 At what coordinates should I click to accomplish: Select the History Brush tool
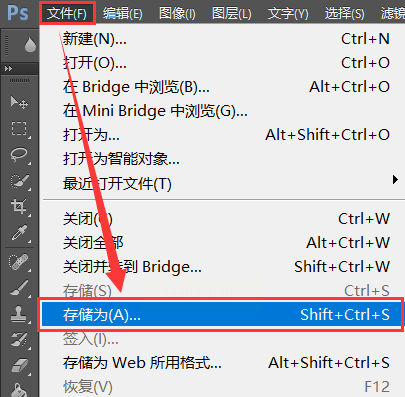click(19, 339)
